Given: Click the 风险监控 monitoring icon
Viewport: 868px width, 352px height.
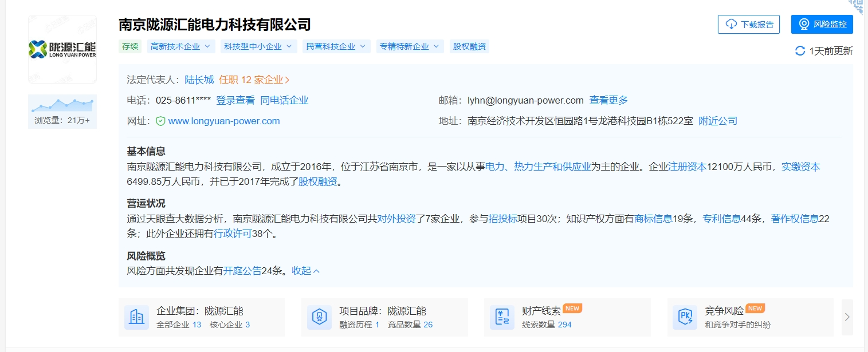Looking at the screenshot, I should pos(804,24).
